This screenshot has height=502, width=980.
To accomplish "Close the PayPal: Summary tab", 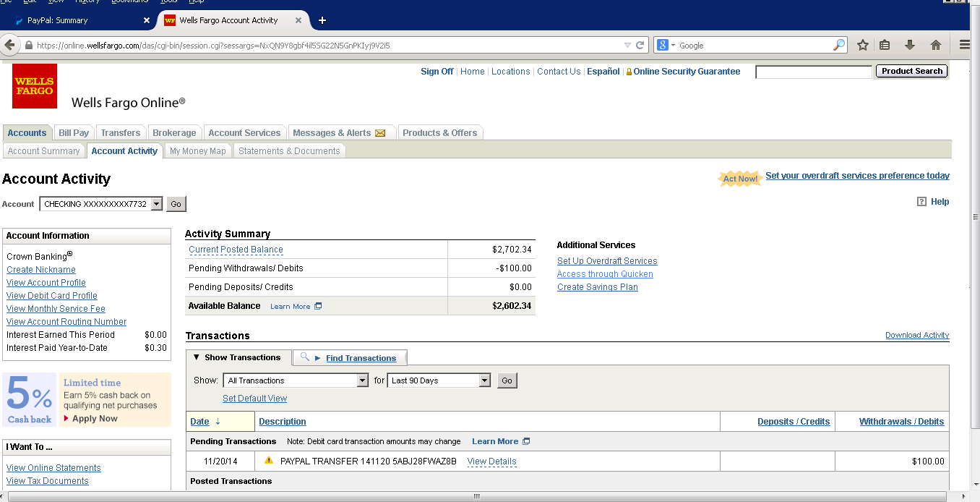I will coord(147,20).
